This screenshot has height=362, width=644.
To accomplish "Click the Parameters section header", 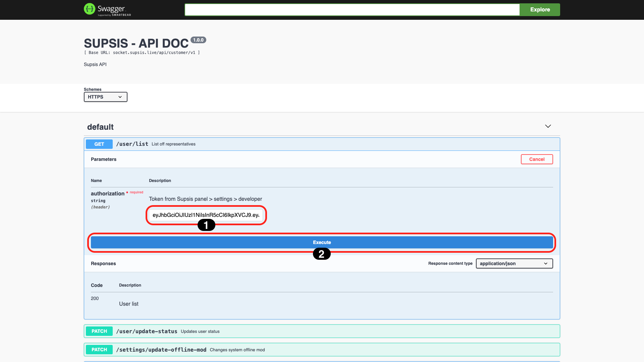I will click(104, 159).
